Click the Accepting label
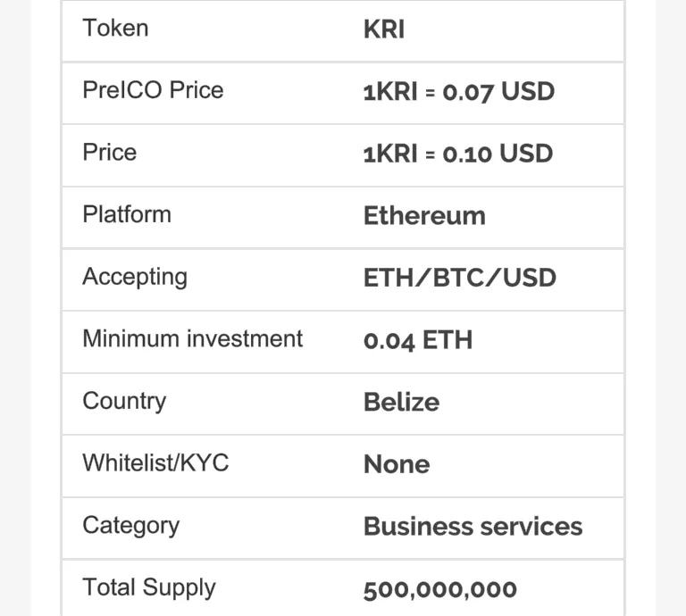 click(x=135, y=277)
